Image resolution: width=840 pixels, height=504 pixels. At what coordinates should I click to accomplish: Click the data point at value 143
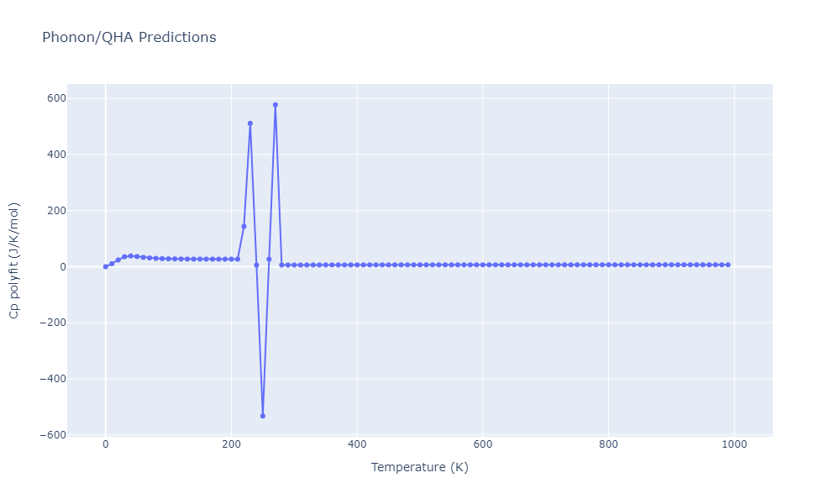(x=244, y=226)
